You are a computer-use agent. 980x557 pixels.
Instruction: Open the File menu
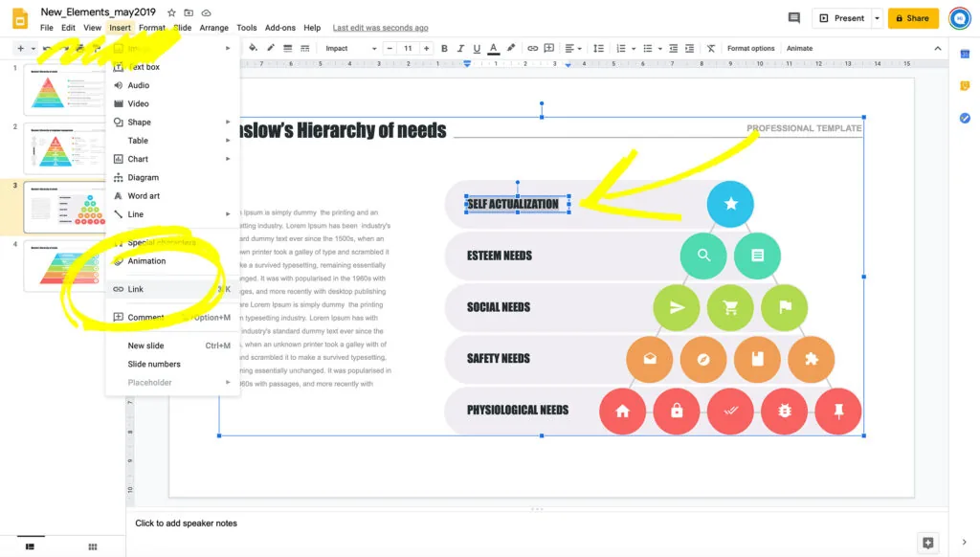(47, 28)
